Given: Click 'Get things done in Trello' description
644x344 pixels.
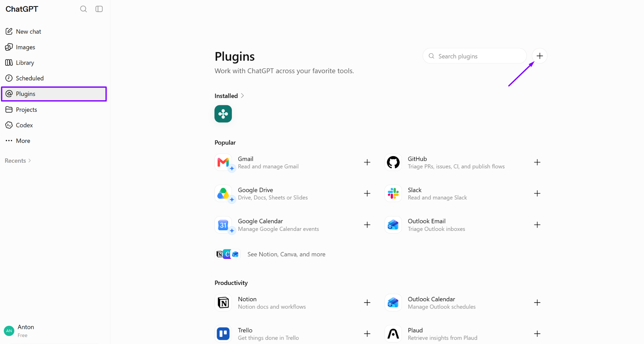Looking at the screenshot, I should click(x=268, y=338).
